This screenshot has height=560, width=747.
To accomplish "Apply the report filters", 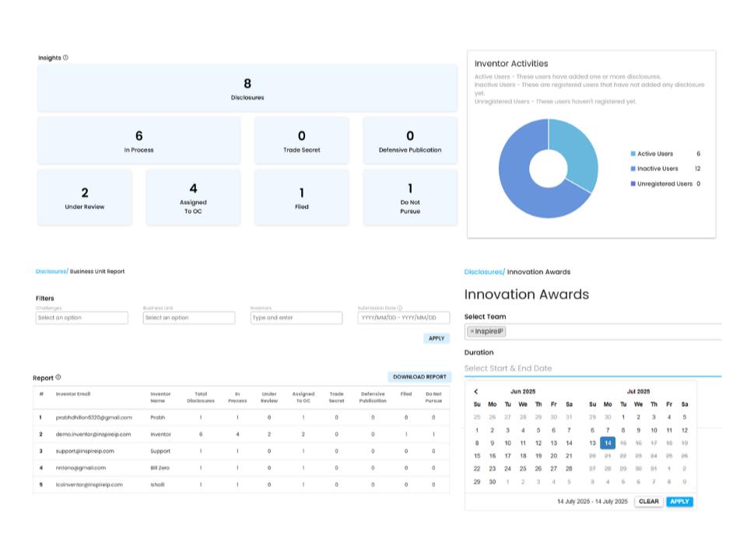I will click(x=437, y=338).
